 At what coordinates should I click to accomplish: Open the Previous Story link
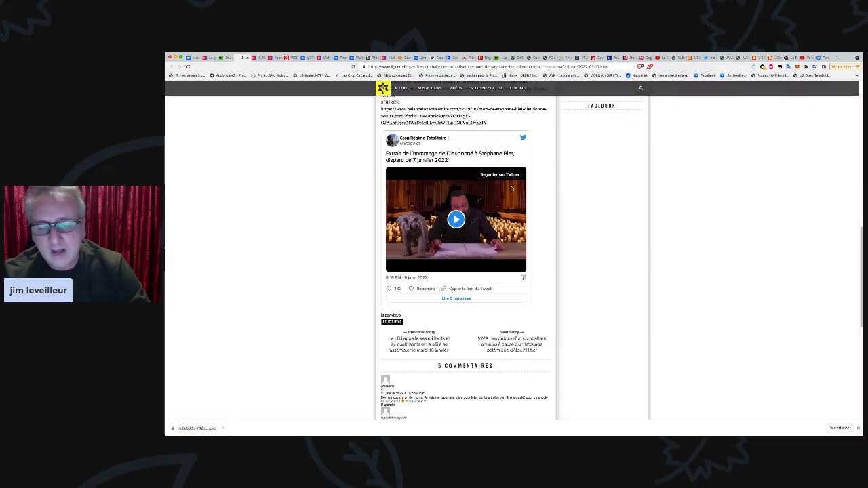click(x=419, y=342)
